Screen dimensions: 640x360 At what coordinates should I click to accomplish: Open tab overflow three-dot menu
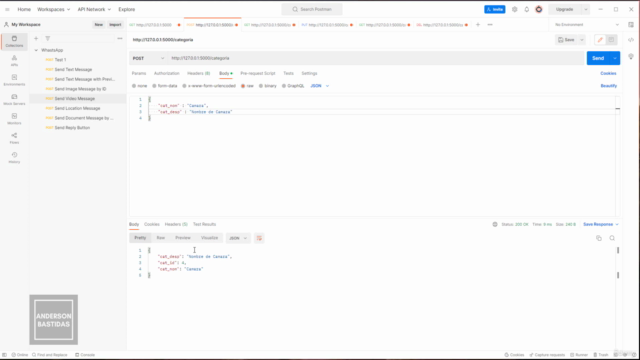490,24
